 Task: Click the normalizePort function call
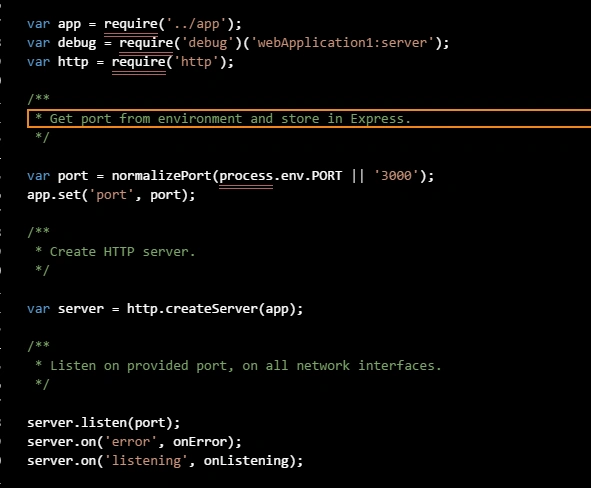point(162,176)
